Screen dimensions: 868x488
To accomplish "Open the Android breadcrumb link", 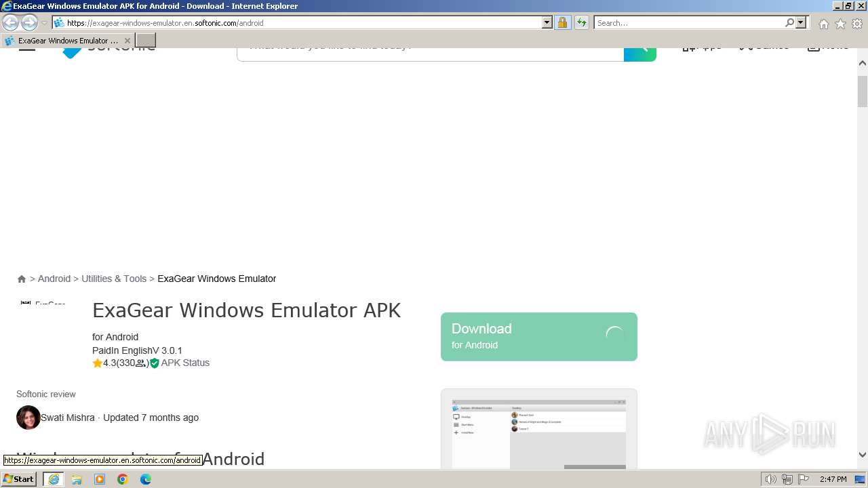I will tap(54, 279).
